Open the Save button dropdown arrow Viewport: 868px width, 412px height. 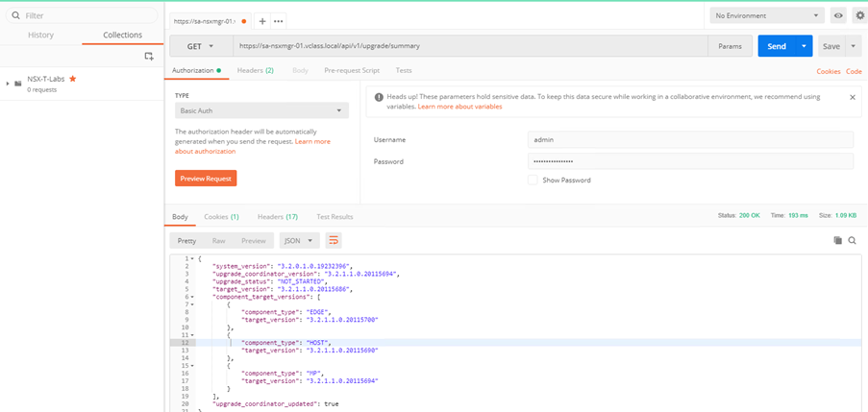[x=853, y=46]
